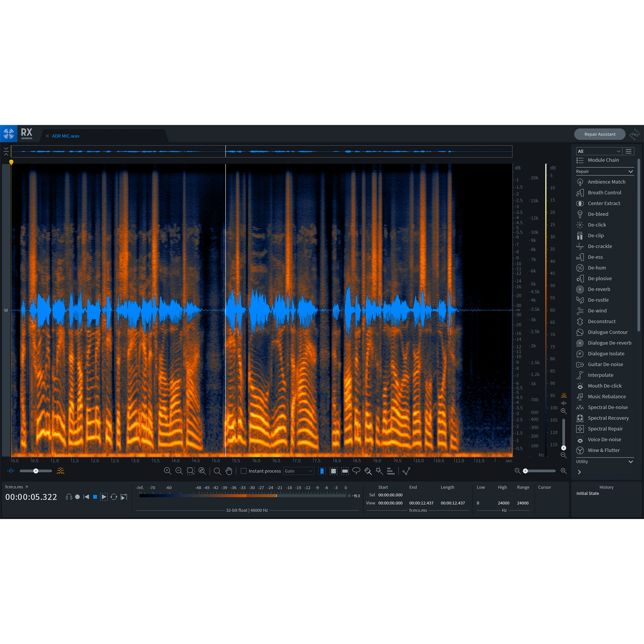This screenshot has width=644, height=644.
Task: Select the Brush selection tool
Action: click(x=368, y=471)
